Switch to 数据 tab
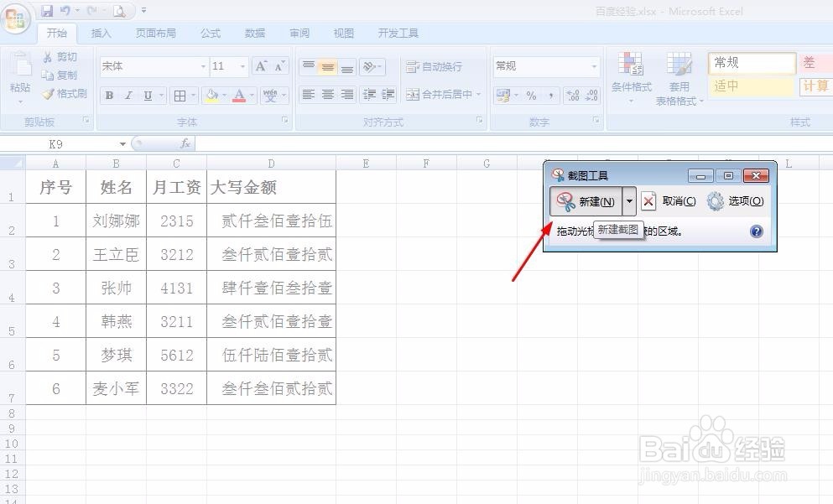The width and height of the screenshot is (833, 504). [x=255, y=33]
